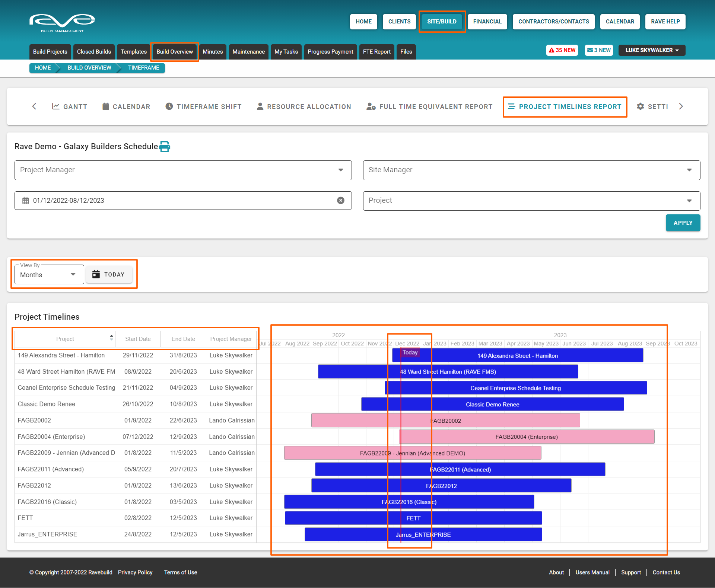Click the date range input field

(x=179, y=201)
